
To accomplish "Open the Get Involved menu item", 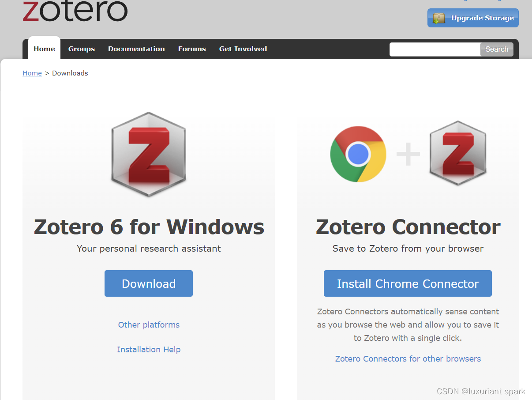I will [243, 49].
